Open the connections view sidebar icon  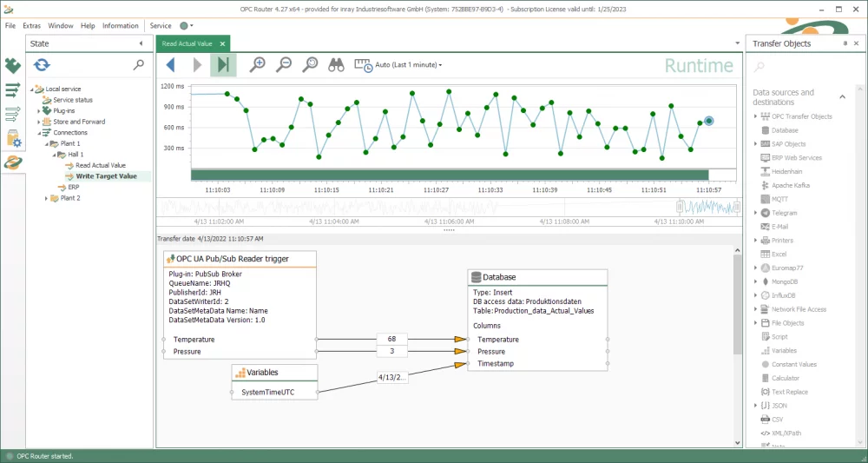12,89
